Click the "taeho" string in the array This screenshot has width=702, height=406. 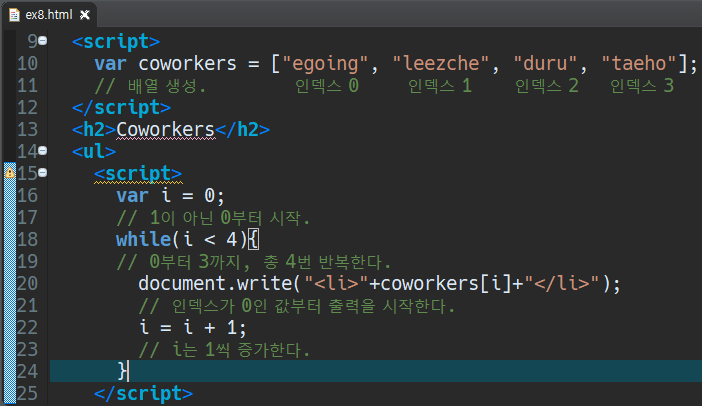point(638,64)
